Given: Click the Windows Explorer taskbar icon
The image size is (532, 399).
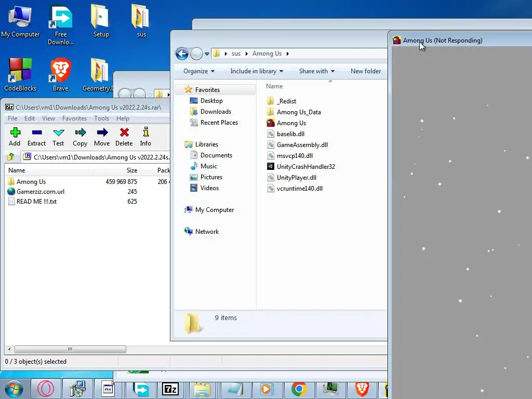Looking at the screenshot, I should click(202, 389).
